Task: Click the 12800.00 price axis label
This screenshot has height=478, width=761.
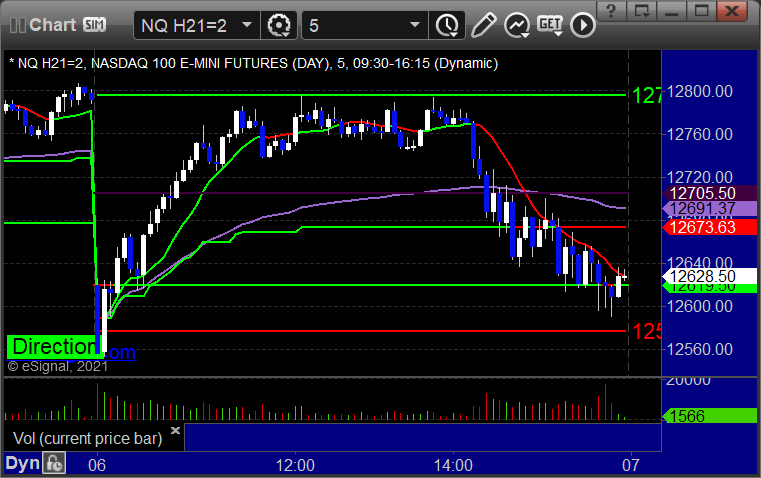Action: [700, 91]
